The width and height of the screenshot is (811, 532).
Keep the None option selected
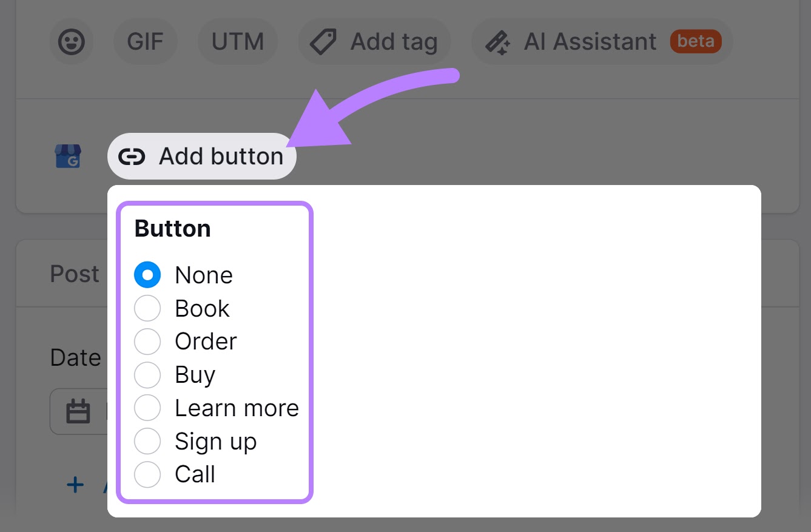[x=147, y=275]
